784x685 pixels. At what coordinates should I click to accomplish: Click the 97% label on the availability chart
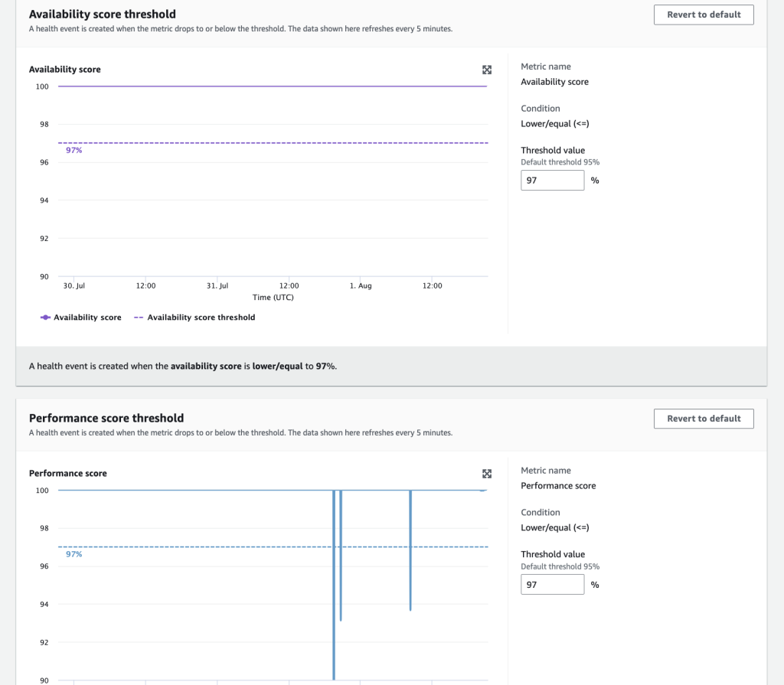point(73,150)
